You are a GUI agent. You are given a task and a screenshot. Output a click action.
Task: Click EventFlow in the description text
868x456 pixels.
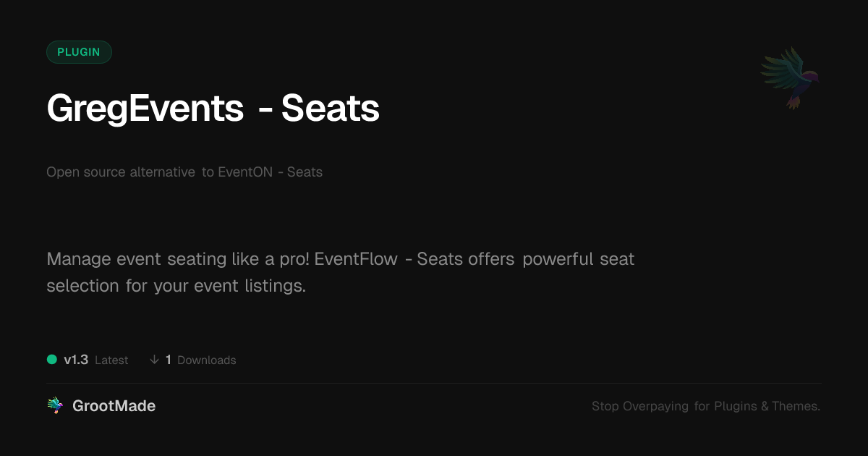pyautogui.click(x=356, y=259)
